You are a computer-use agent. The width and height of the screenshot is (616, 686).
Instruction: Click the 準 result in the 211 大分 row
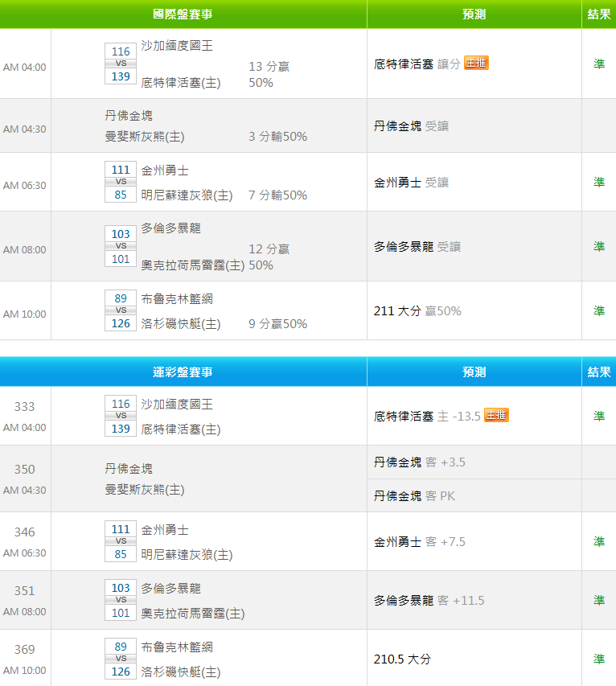click(x=599, y=310)
